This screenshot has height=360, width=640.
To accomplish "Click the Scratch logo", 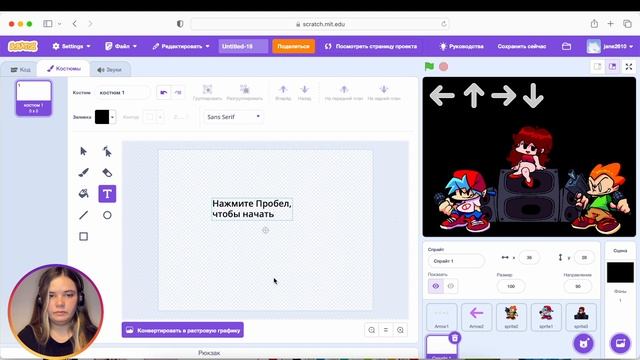I will (x=23, y=46).
